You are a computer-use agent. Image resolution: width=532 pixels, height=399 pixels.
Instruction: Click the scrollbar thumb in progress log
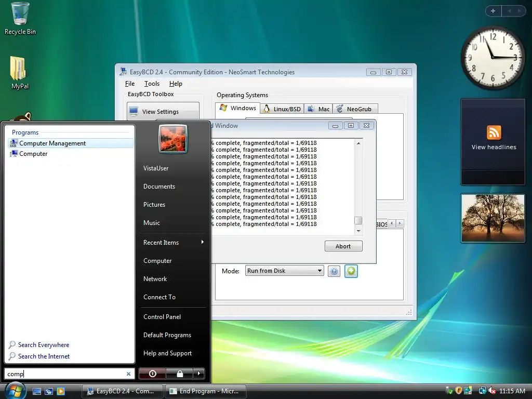click(x=358, y=220)
